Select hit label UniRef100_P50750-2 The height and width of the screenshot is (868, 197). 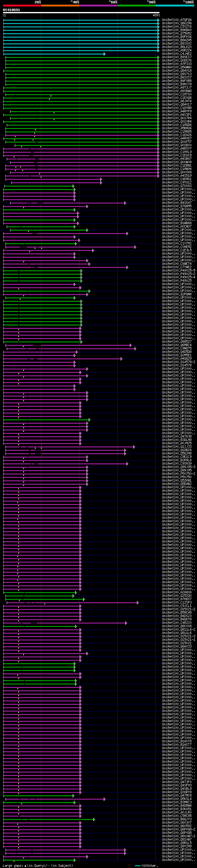click(179, 474)
